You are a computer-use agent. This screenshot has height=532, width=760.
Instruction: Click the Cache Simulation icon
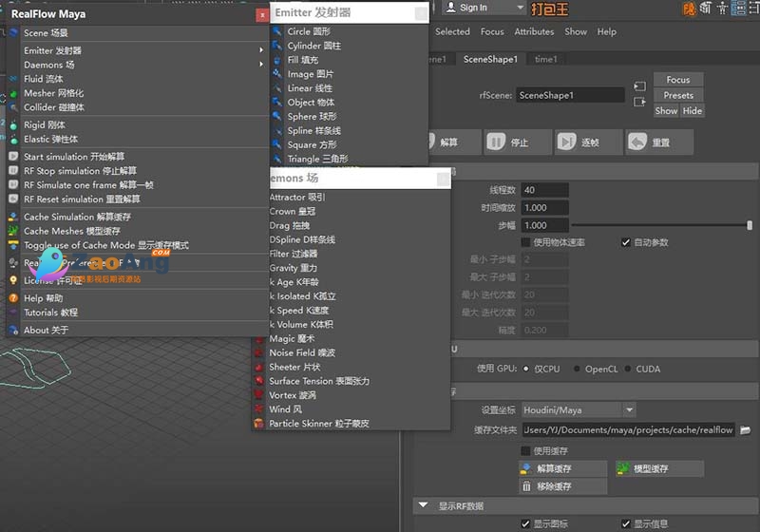[13, 217]
